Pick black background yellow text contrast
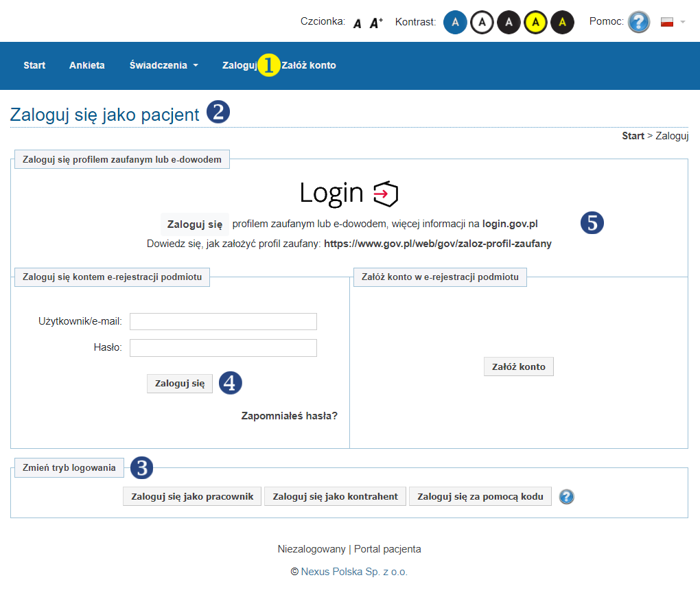 (562, 23)
